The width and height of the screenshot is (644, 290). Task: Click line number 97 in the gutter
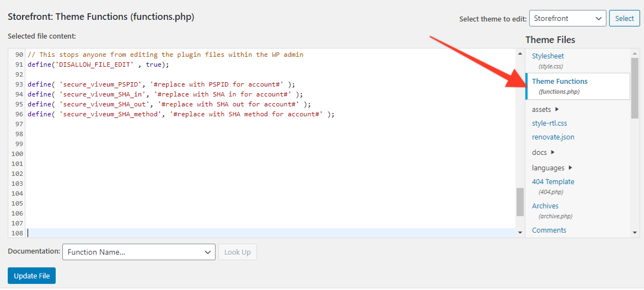click(19, 124)
